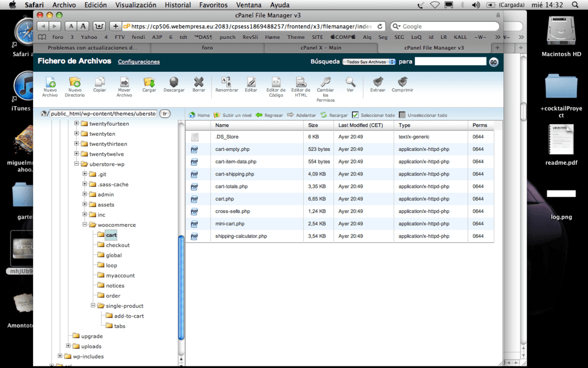Open the Archivo menu
This screenshot has height=368, width=588.
pos(64,5)
